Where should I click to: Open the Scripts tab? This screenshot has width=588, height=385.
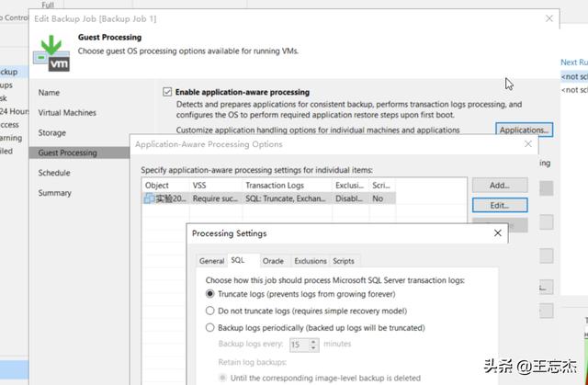344,261
